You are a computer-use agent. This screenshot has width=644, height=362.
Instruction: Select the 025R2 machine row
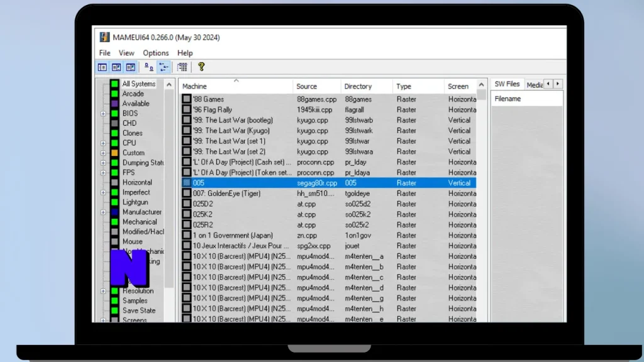(328, 225)
